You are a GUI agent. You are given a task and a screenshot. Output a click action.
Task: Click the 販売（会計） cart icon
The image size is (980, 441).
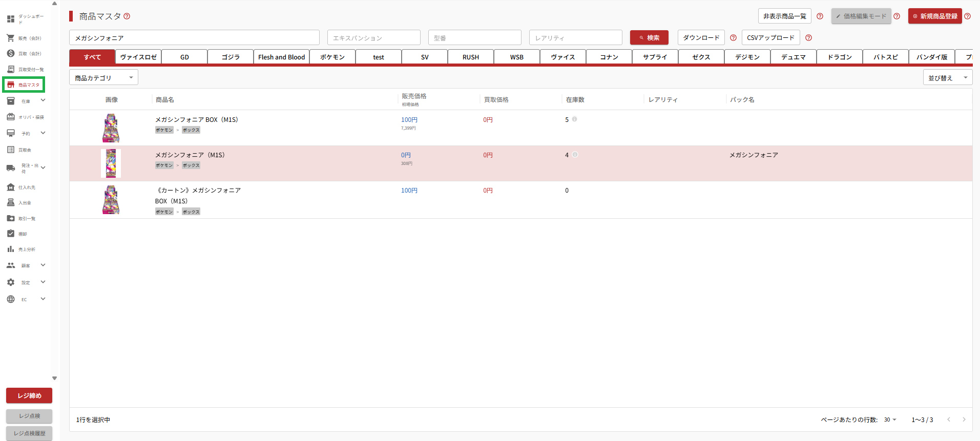11,38
